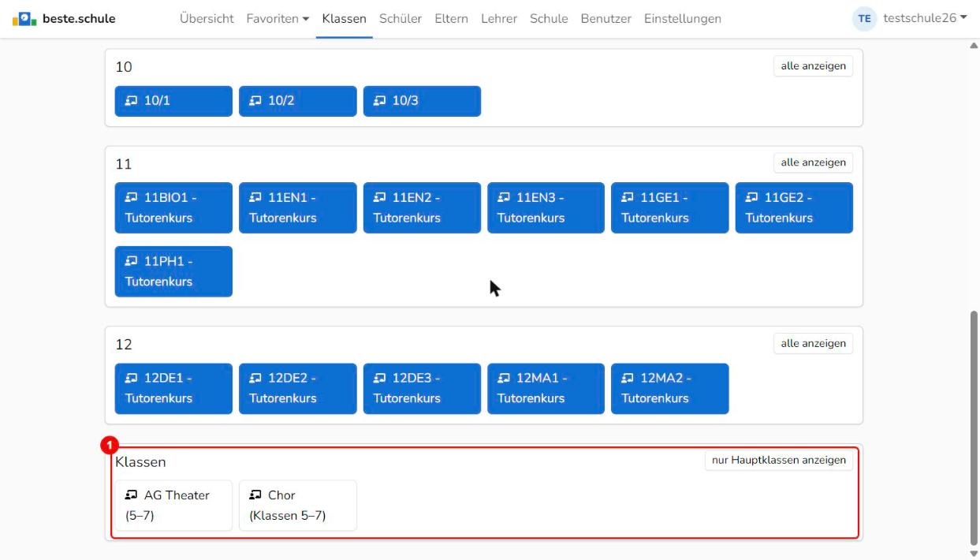Expand the Favoriten dropdown menu
This screenshot has height=560, width=980.
click(x=278, y=18)
